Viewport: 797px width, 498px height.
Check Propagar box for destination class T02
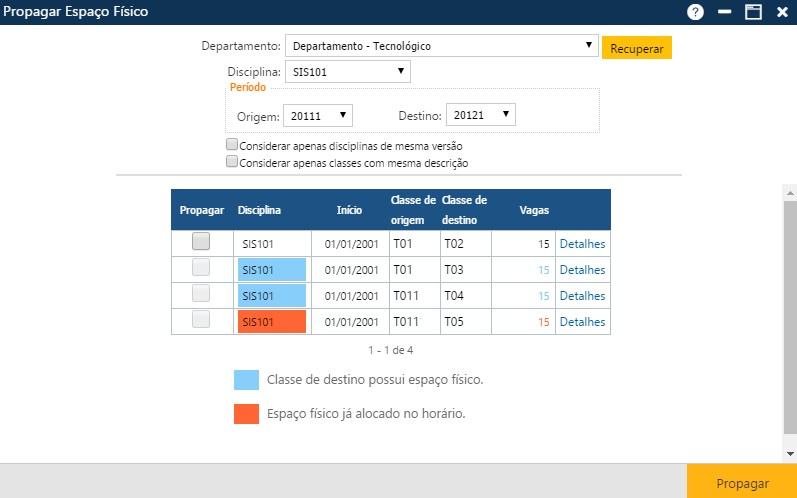[x=201, y=242]
